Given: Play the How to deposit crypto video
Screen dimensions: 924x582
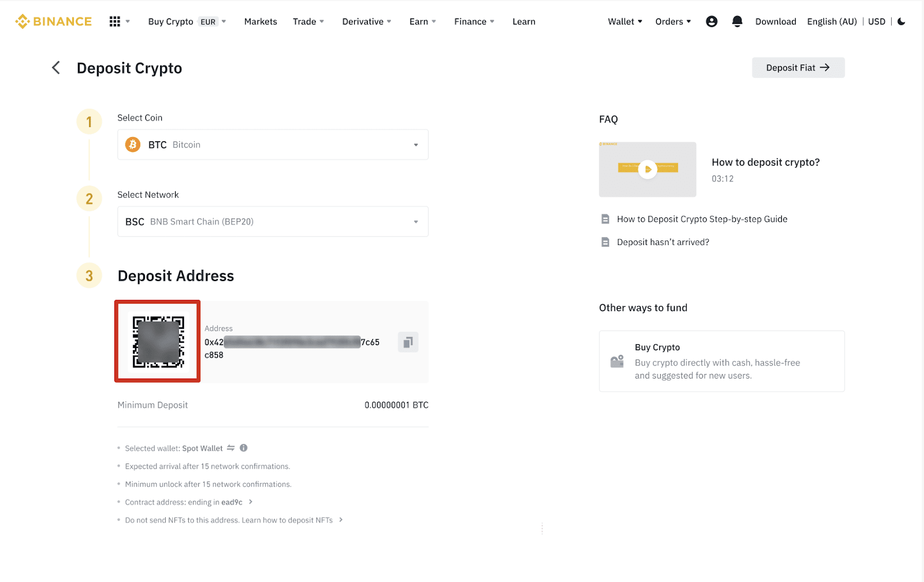Looking at the screenshot, I should pyautogui.click(x=647, y=169).
